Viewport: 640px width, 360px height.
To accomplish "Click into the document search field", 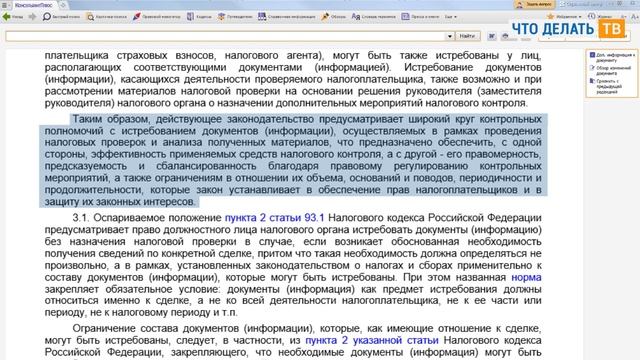I will [x=225, y=36].
